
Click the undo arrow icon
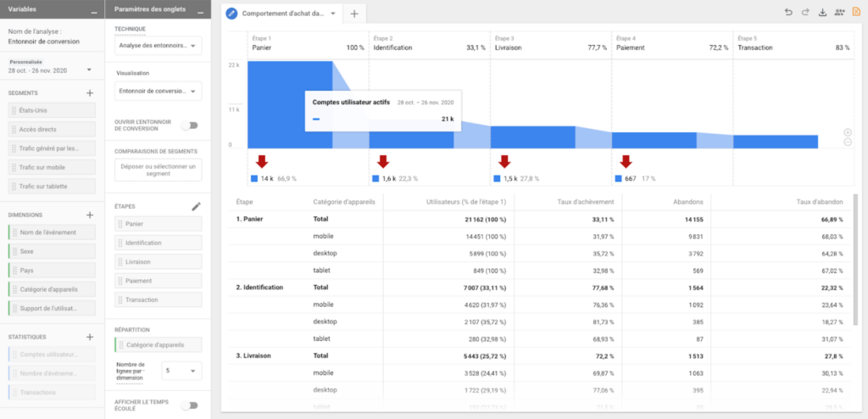788,13
